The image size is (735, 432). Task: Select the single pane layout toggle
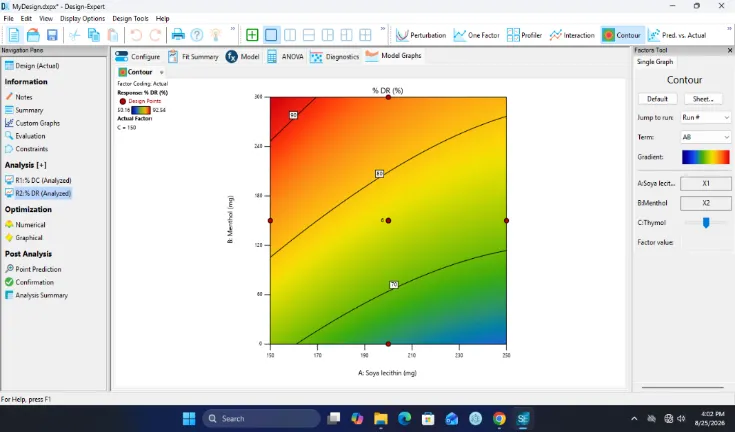[x=271, y=35]
